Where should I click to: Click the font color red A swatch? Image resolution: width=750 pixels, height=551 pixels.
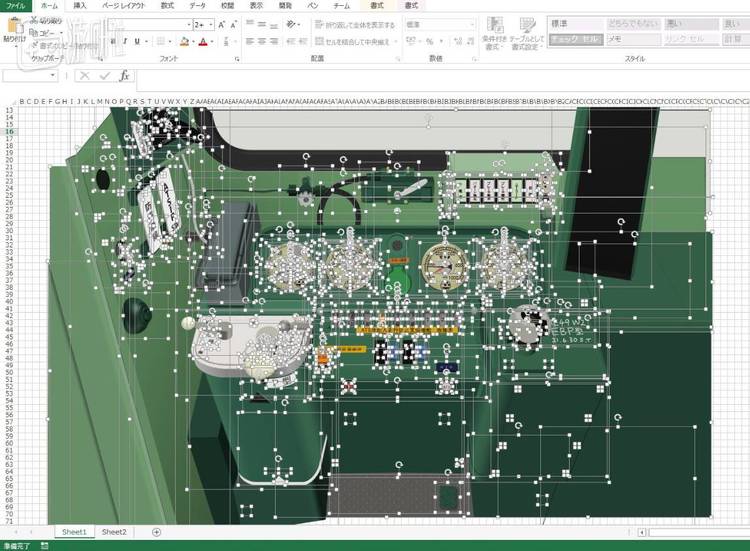click(203, 42)
